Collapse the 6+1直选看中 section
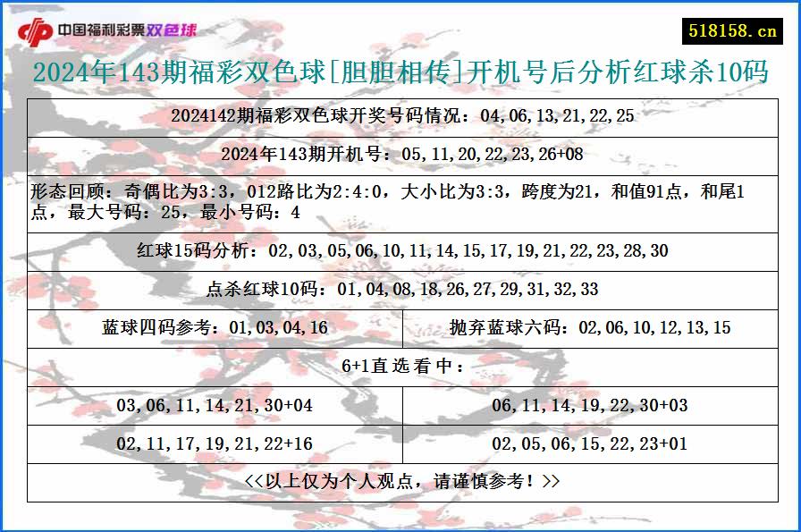 pos(400,366)
